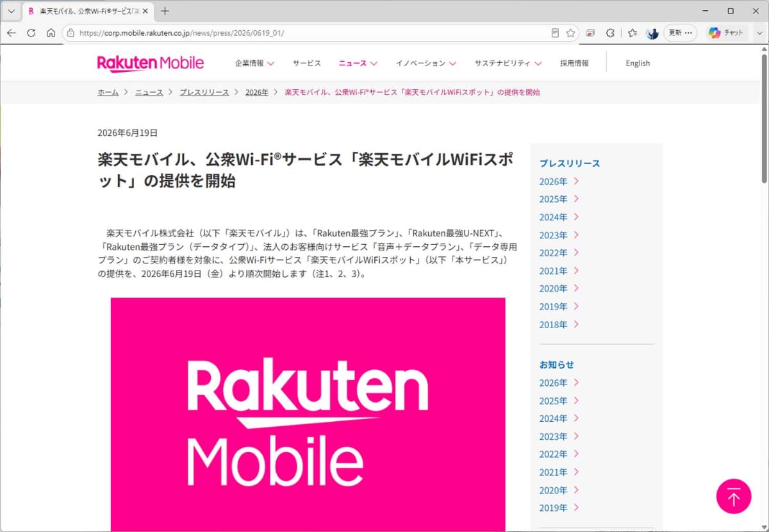Open the Extensions puzzle icon
769x532 pixels.
coord(610,33)
